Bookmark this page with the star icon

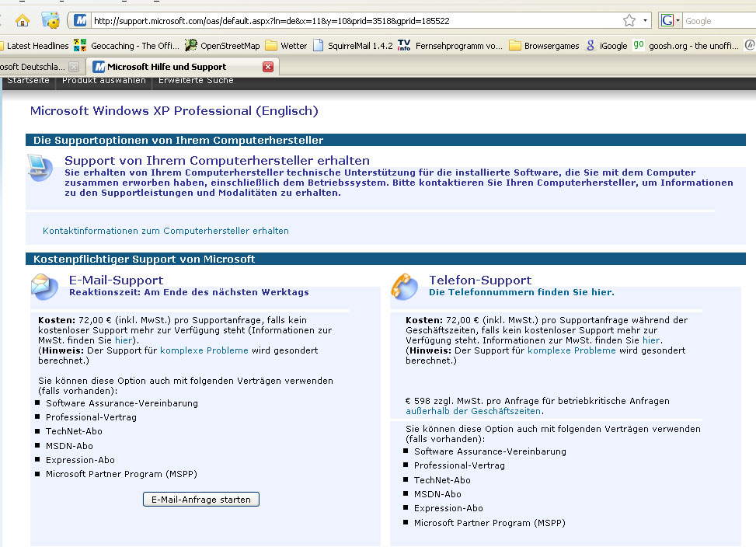629,21
